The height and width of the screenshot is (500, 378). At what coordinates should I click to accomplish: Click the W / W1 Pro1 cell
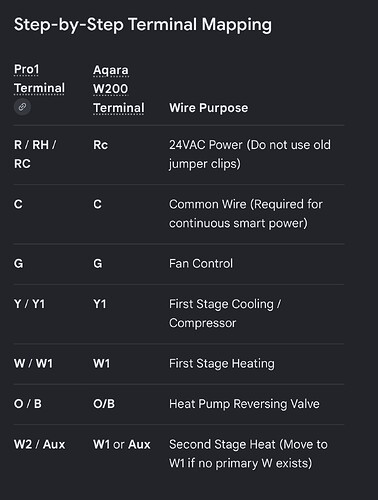point(33,364)
